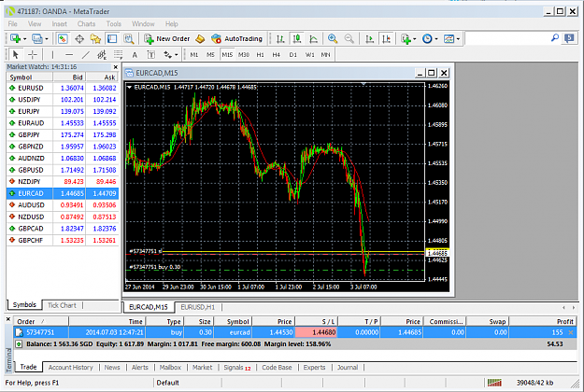
Task: Open the Charts menu
Action: tap(86, 24)
